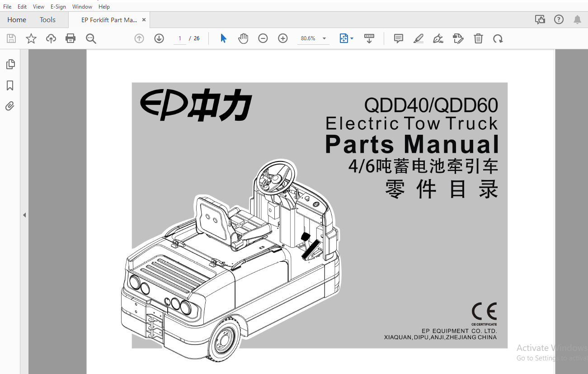The image size is (588, 374).
Task: Delete with the trash can icon
Action: click(x=478, y=38)
